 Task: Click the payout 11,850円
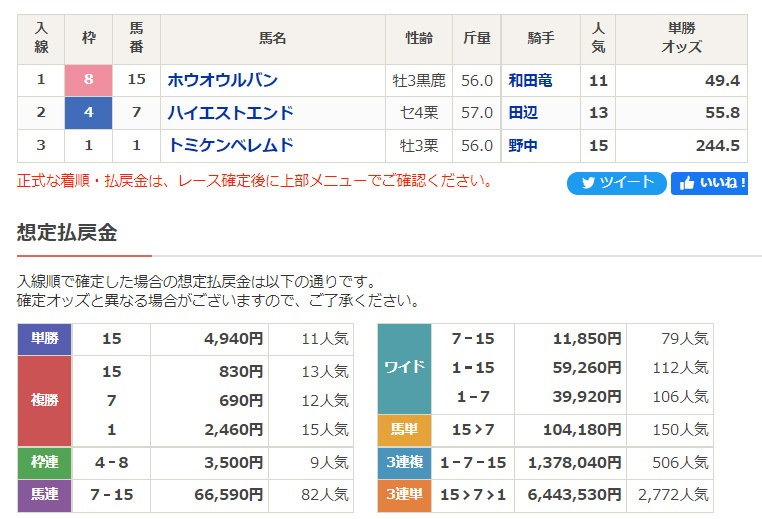(x=587, y=339)
